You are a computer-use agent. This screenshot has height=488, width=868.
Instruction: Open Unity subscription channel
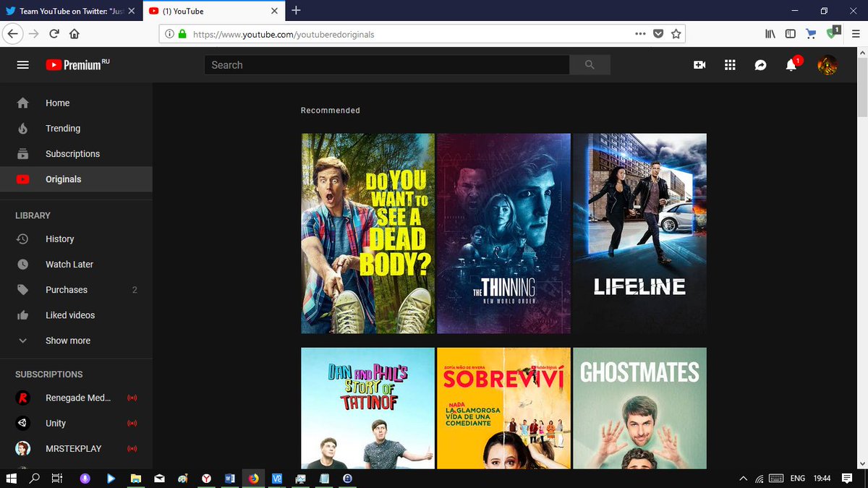pyautogui.click(x=76, y=423)
